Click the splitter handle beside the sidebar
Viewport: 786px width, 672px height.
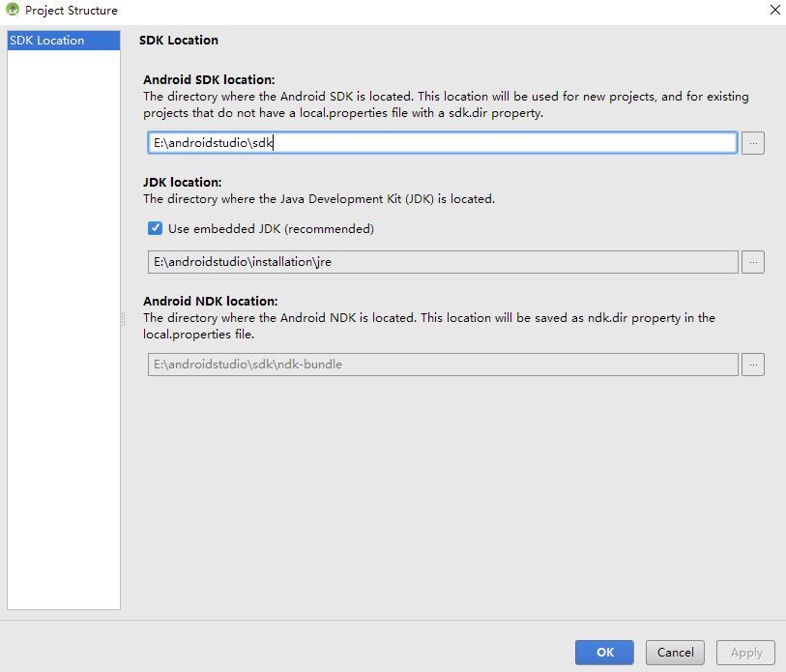click(124, 319)
